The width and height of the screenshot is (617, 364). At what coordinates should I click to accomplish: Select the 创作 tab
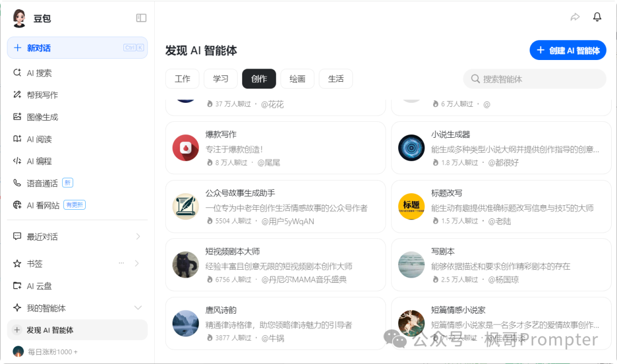pyautogui.click(x=259, y=79)
